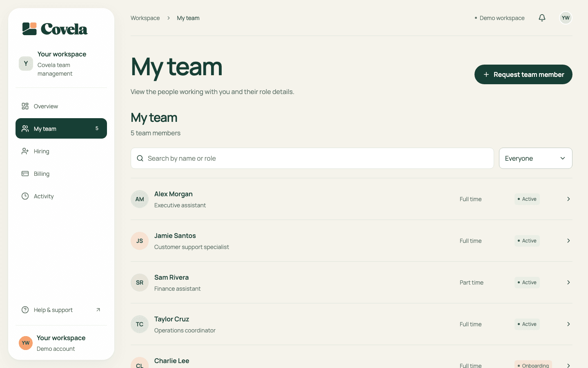
Task: Go to the Hiring section
Action: pyautogui.click(x=61, y=151)
